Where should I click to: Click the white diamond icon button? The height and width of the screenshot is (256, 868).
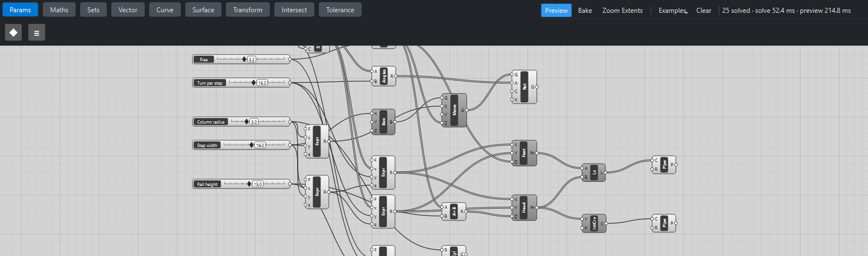pos(13,33)
